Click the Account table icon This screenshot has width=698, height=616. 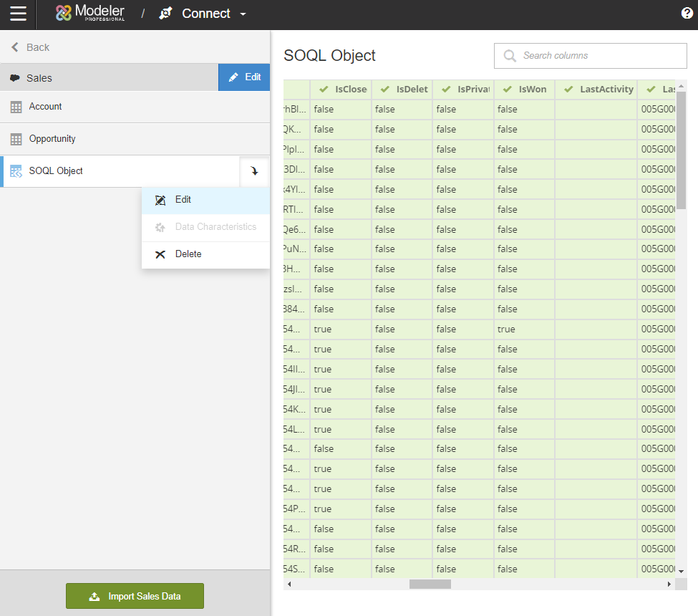pyautogui.click(x=16, y=107)
